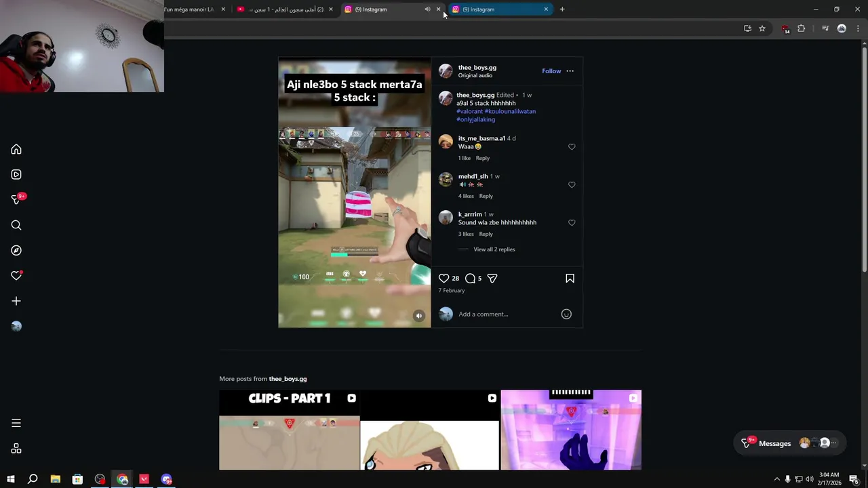This screenshot has height=488, width=868.
Task: Open Reels from the Instagram sidebar
Action: point(16,174)
